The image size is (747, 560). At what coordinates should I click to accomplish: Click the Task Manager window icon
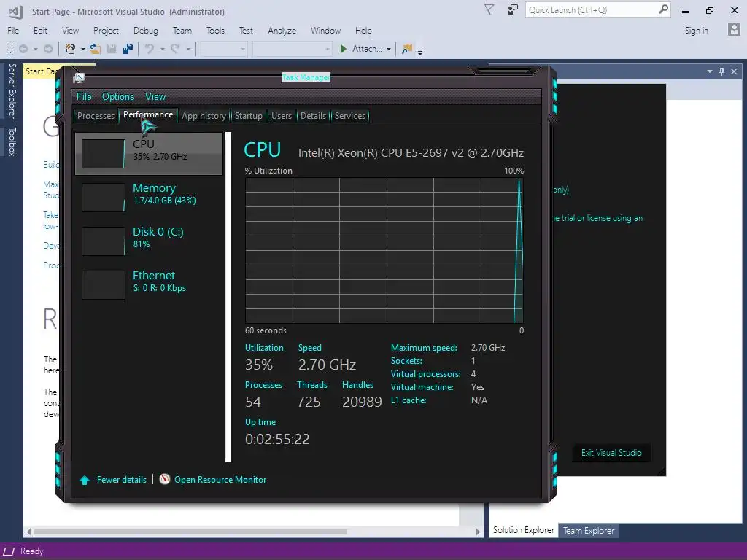(79, 77)
